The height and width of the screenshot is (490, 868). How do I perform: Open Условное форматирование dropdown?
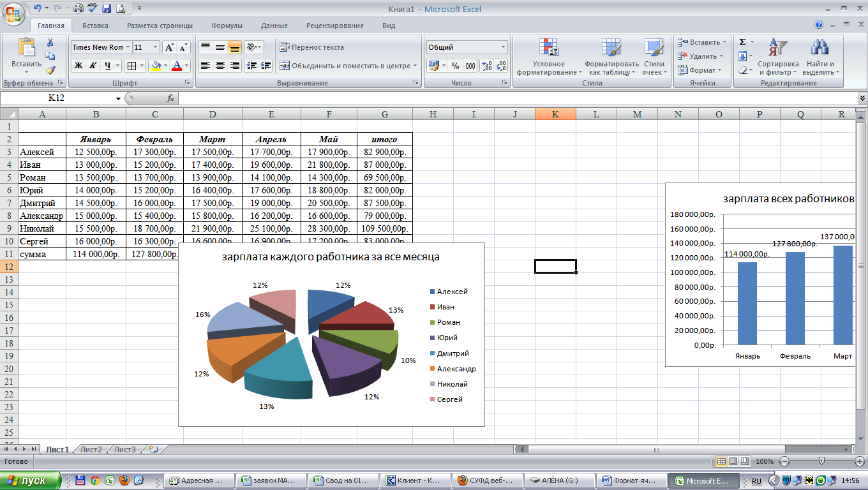point(548,57)
